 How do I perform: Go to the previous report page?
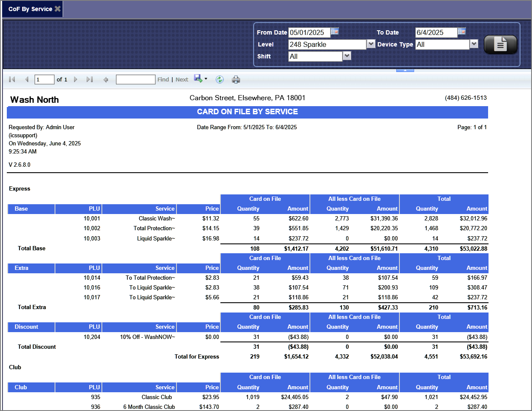(x=26, y=79)
